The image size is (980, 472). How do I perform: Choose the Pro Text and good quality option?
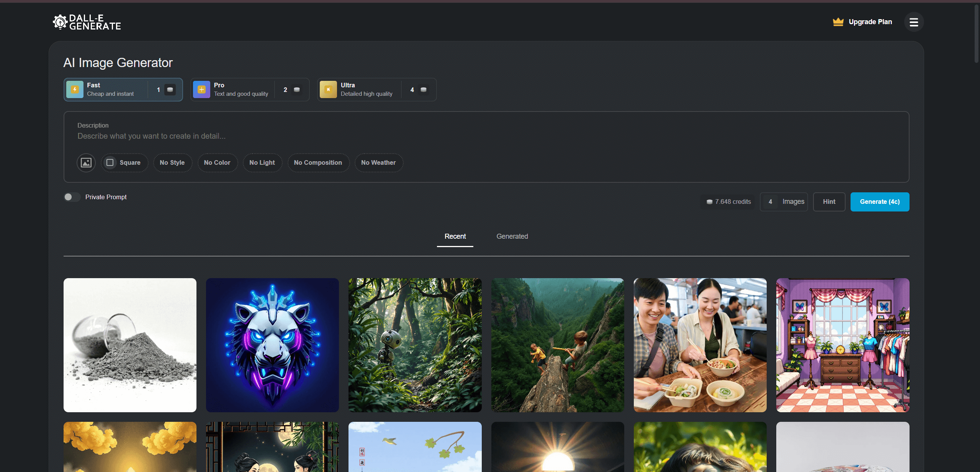241,90
